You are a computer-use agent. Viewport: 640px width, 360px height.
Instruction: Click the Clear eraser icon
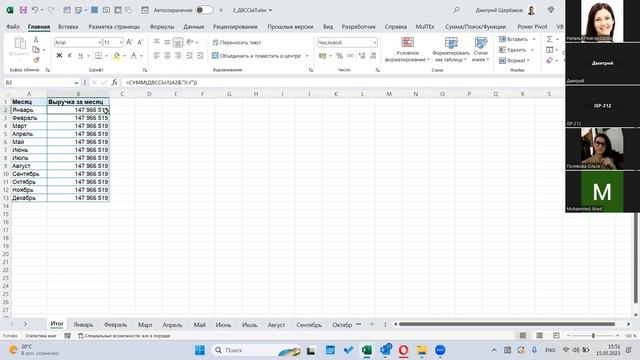coord(550,60)
